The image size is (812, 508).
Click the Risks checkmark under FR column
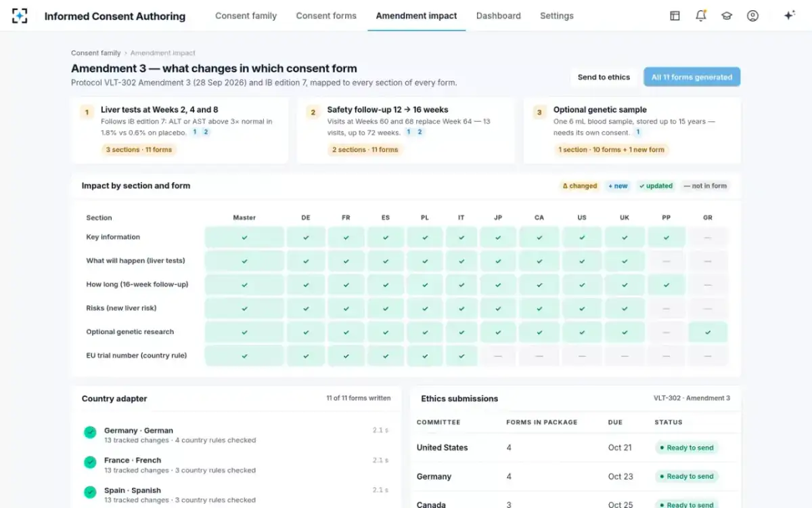coord(346,308)
